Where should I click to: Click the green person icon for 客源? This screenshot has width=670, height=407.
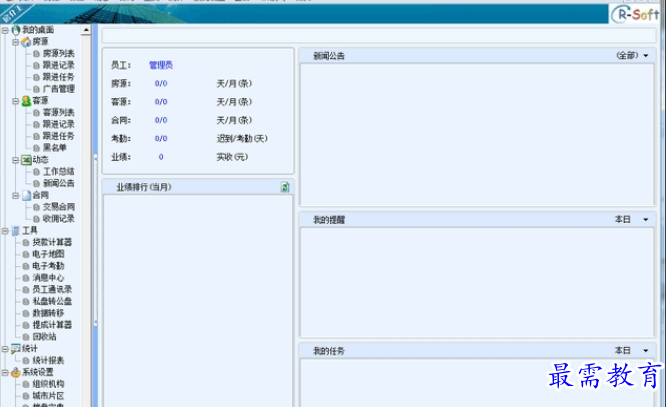pyautogui.click(x=26, y=101)
